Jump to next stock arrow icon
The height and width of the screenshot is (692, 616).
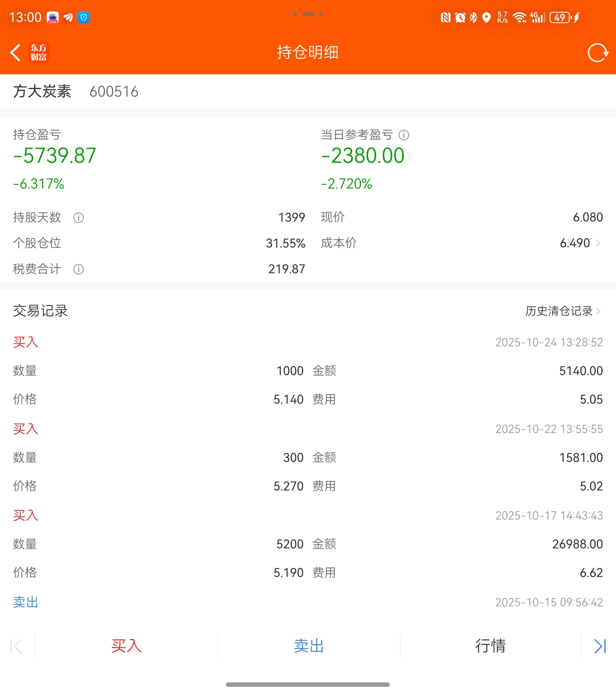coord(599,646)
